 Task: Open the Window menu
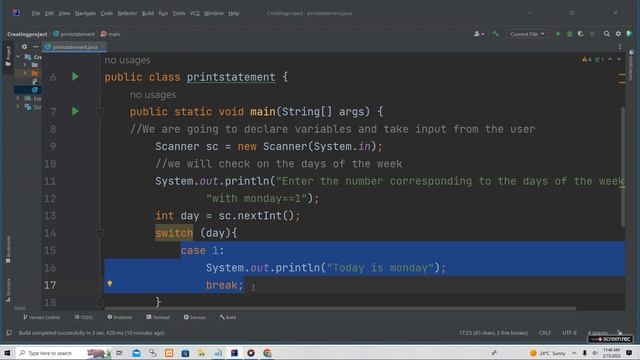(x=213, y=13)
